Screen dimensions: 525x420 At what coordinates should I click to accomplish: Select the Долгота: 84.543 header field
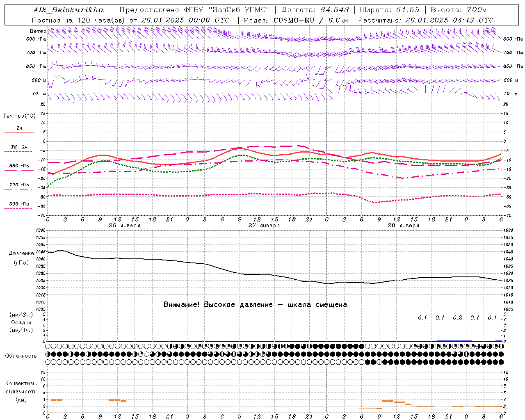point(315,9)
